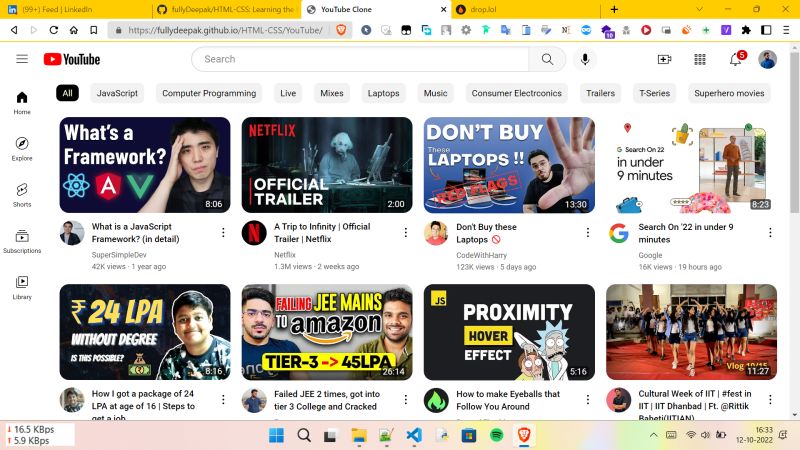This screenshot has height=450, width=800.
Task: Click the YouTube logo
Action: (x=72, y=59)
